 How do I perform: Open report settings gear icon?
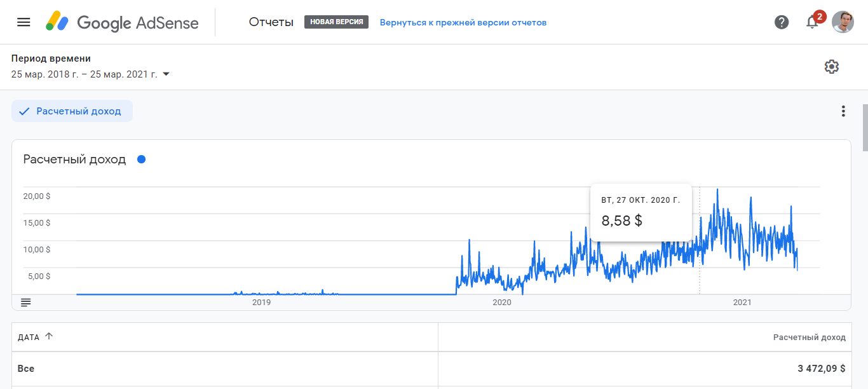pos(831,67)
